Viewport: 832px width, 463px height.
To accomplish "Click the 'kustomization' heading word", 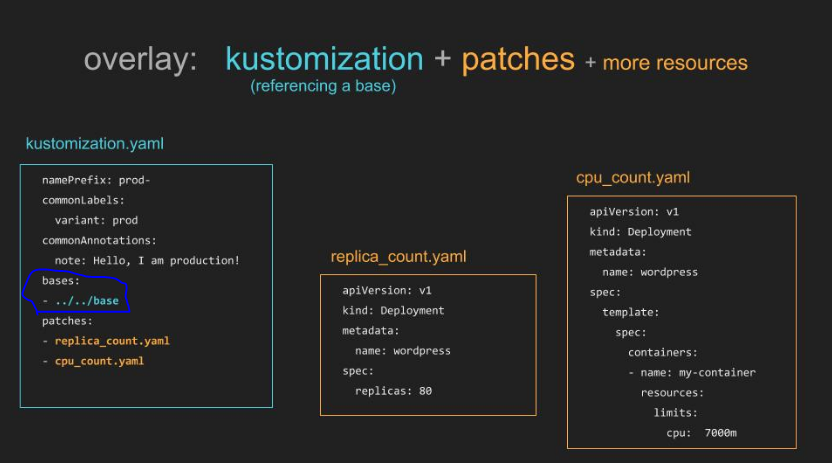I will pos(324,58).
